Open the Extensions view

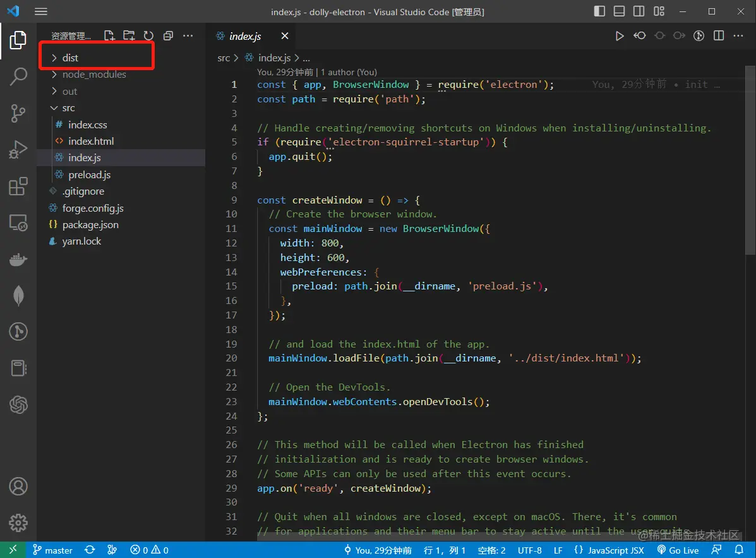coord(18,186)
